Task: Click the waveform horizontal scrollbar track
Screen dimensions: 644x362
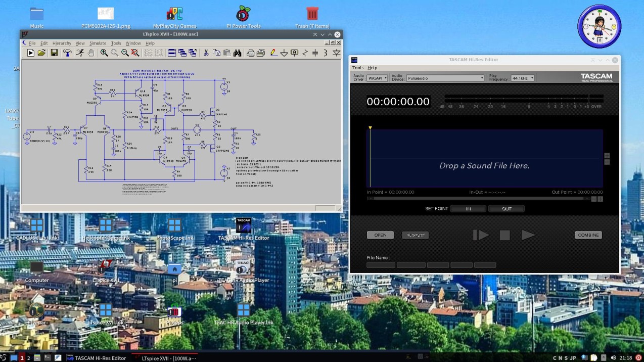Action: pos(478,199)
